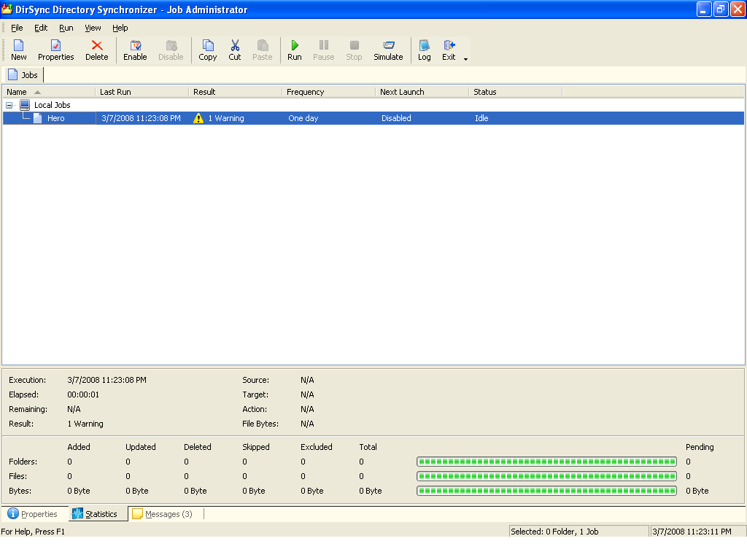Create a new job with the New icon
Viewport: 747px width, 560px height.
[x=18, y=50]
